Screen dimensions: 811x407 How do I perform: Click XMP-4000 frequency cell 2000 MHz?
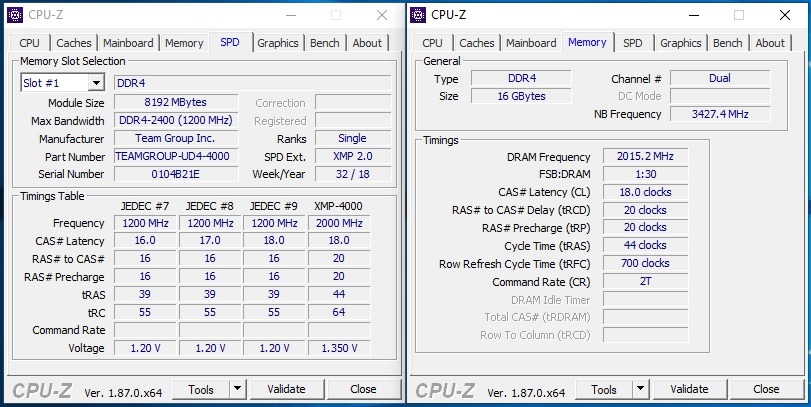tap(339, 223)
